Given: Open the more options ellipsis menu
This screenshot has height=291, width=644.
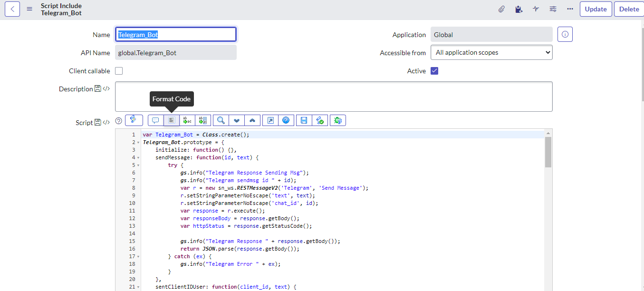Looking at the screenshot, I should coord(570,9).
